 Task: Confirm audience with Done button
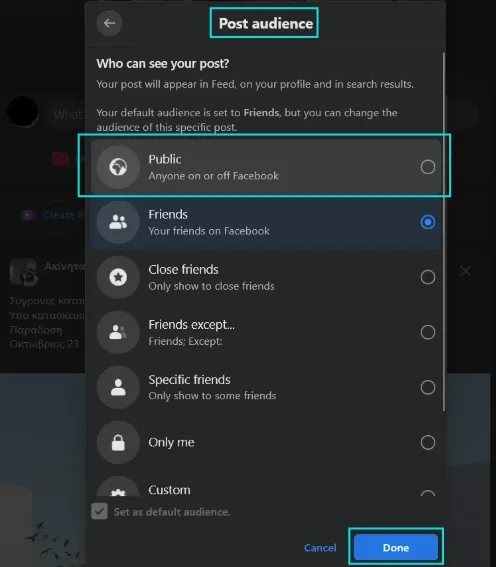(396, 547)
